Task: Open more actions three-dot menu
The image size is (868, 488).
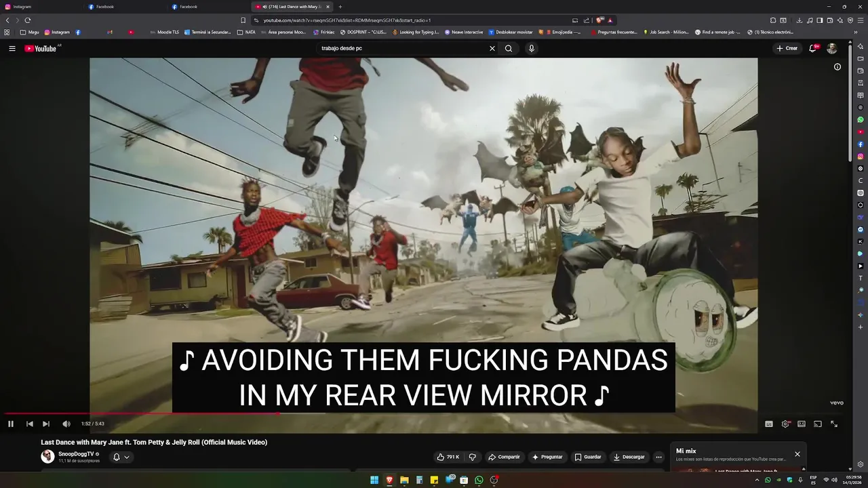Action: pos(658,457)
